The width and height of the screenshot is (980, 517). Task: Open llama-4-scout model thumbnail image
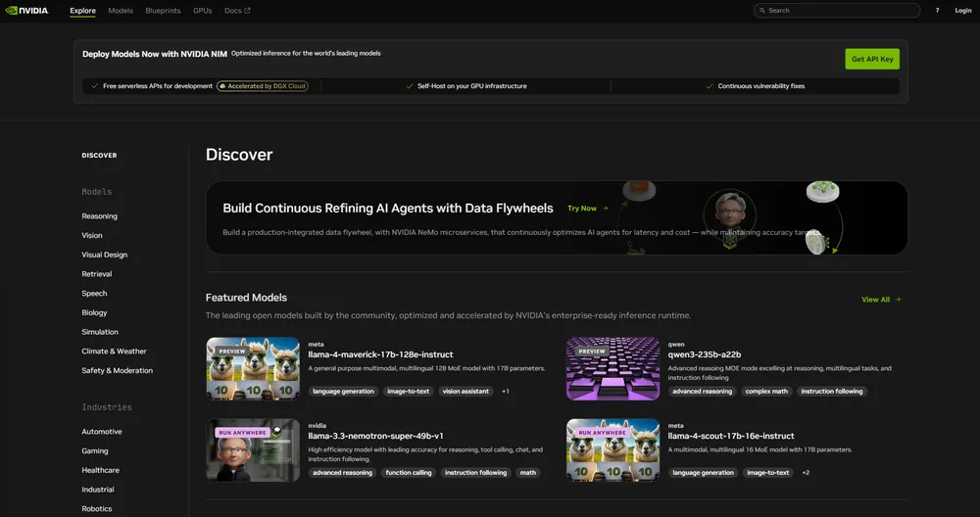(612, 450)
